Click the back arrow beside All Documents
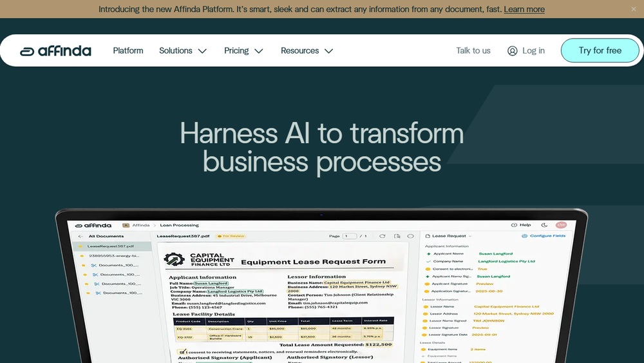 point(80,237)
